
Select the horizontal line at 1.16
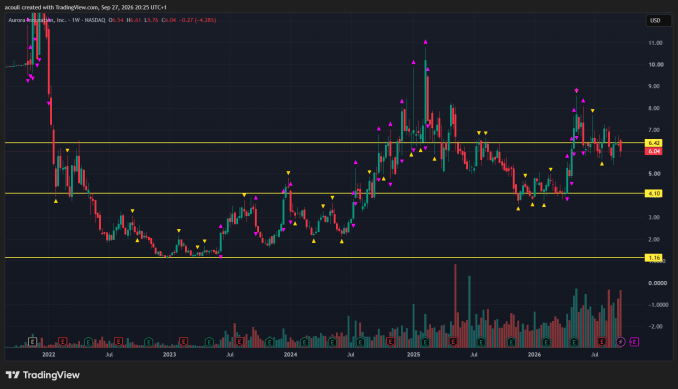[324, 258]
